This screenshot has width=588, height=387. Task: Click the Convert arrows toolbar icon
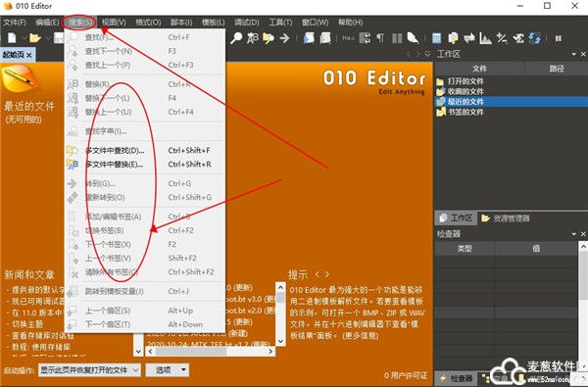pos(469,38)
